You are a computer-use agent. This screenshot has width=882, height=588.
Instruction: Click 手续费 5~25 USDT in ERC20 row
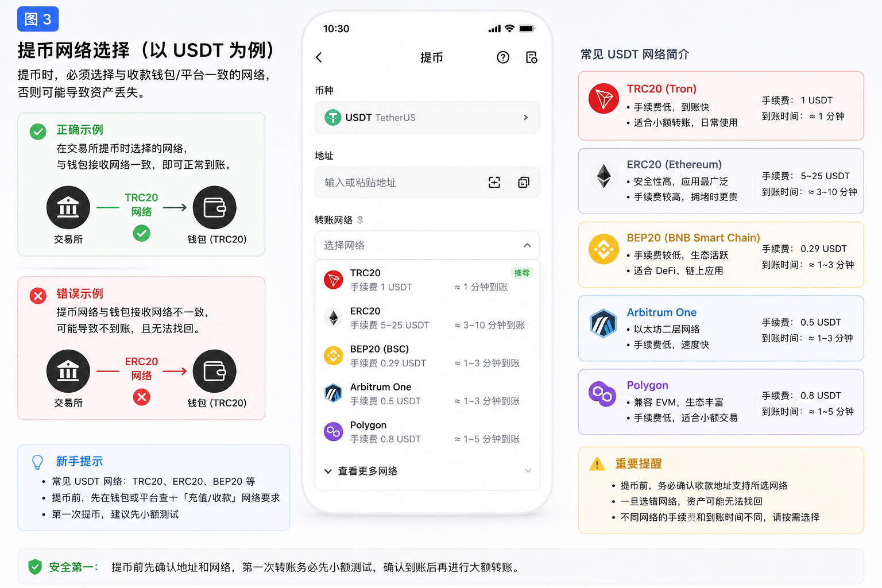(x=390, y=325)
